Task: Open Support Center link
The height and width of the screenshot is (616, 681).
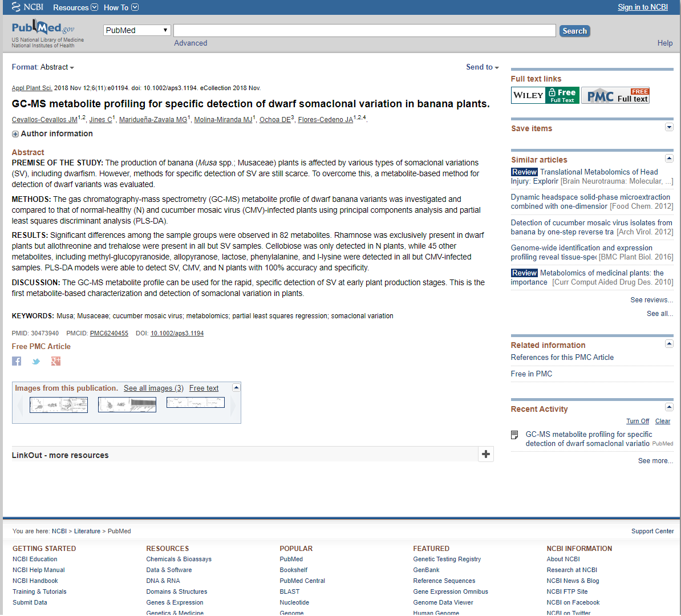Action: 652,531
